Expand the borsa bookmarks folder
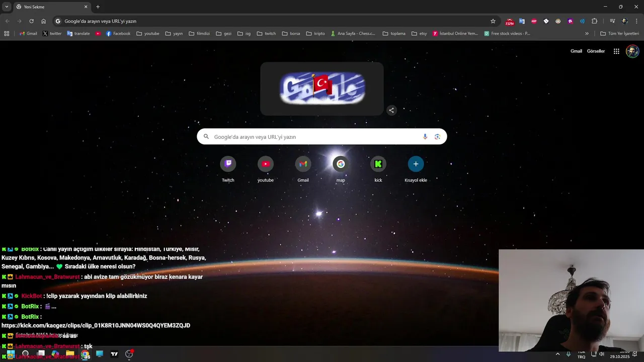Viewport: 644px width, 362px height. tap(291, 34)
